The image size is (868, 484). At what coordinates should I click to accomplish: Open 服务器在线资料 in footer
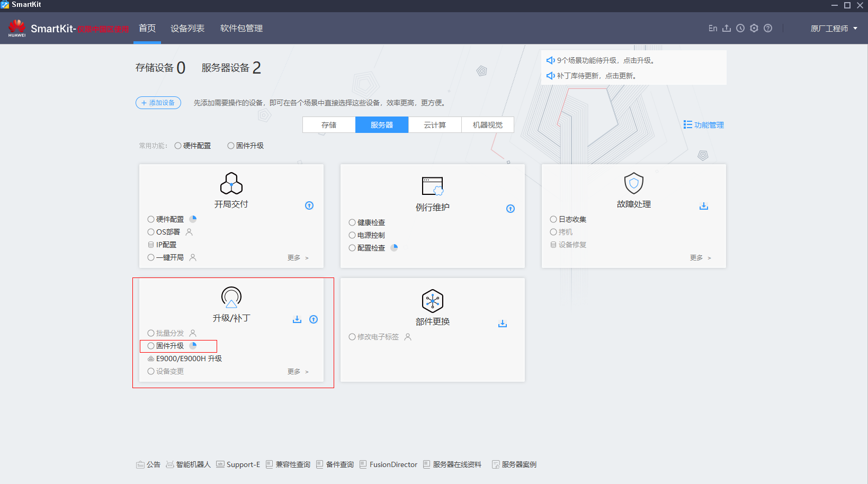(x=452, y=464)
